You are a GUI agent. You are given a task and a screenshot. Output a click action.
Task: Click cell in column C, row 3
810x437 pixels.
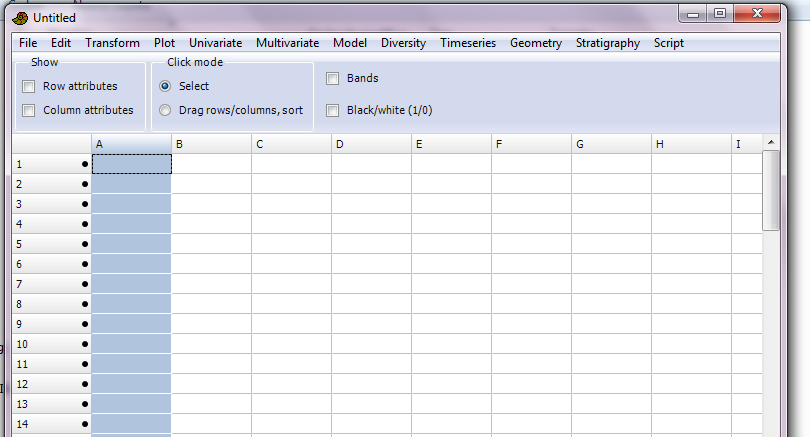[x=291, y=204]
